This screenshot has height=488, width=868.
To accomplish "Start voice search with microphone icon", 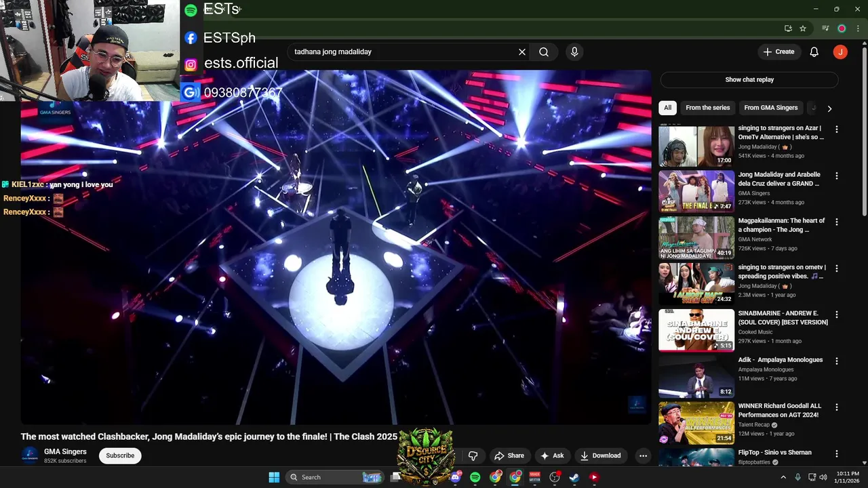I will pyautogui.click(x=574, y=52).
